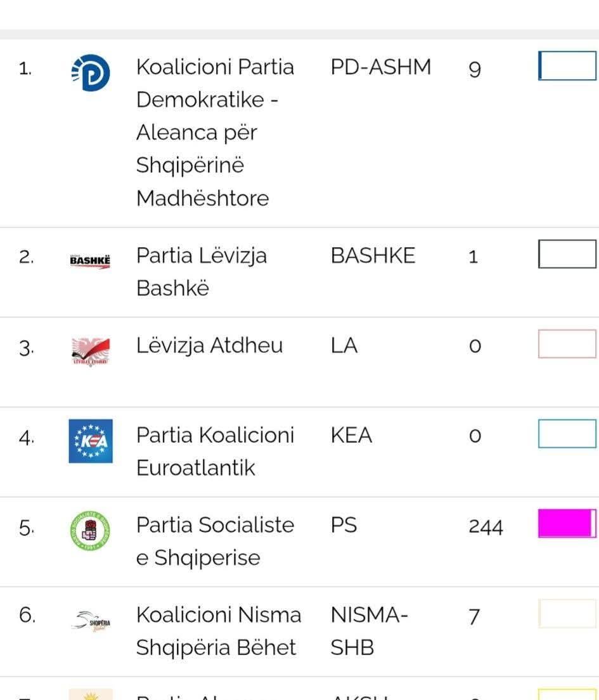The height and width of the screenshot is (700, 599).
Task: Click the Shqipëria Bëhet bird logo
Action: [91, 621]
